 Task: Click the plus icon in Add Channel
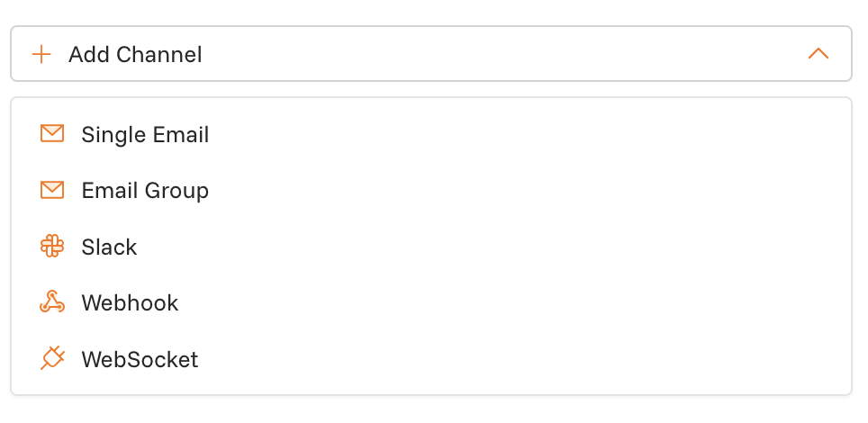pyautogui.click(x=41, y=54)
